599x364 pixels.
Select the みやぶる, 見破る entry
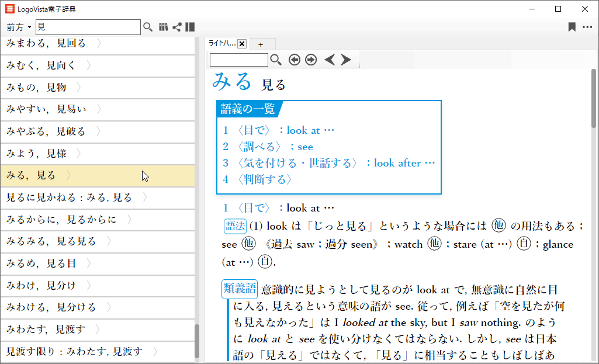click(98, 132)
